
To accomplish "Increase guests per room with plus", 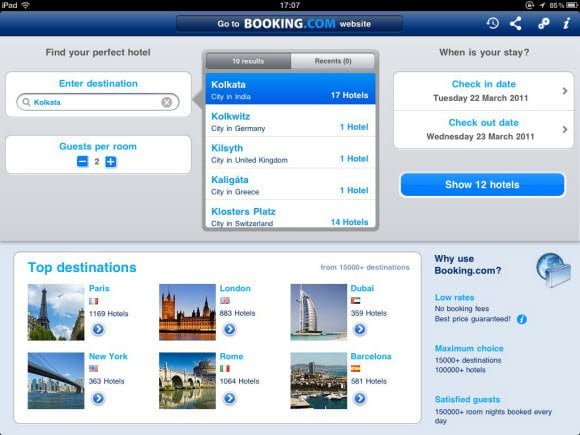I will coord(111,161).
